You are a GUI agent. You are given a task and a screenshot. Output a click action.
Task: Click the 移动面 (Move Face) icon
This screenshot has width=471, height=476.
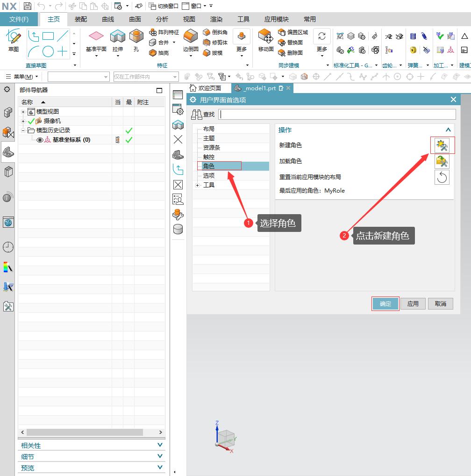265,37
